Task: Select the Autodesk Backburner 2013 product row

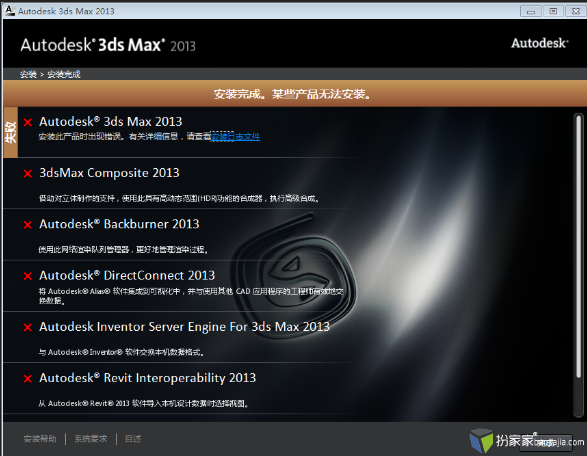Action: 180,235
